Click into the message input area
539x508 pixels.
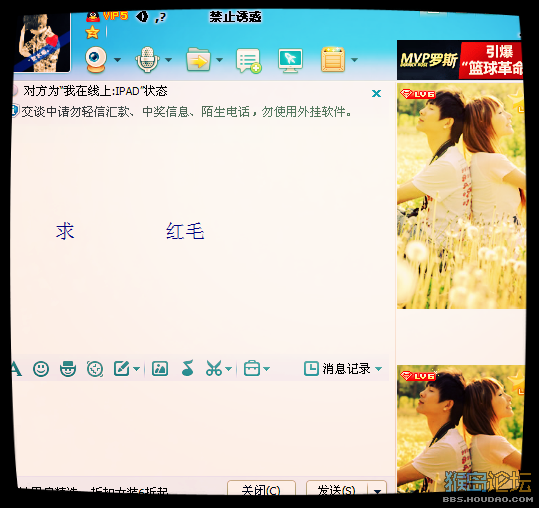(203, 428)
